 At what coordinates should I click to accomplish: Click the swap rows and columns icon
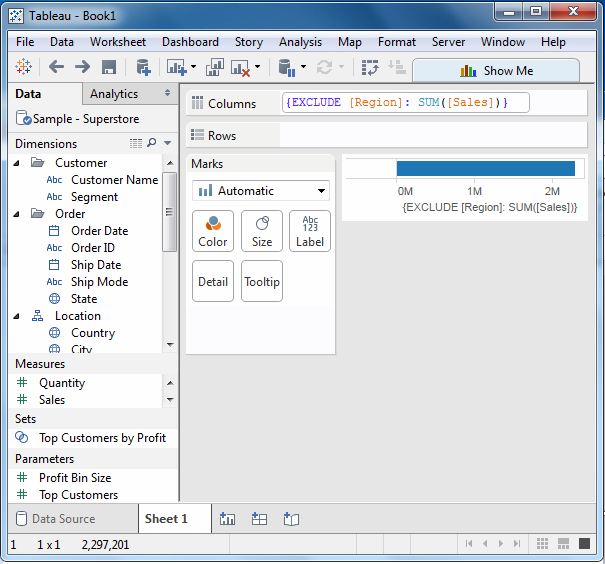370,68
